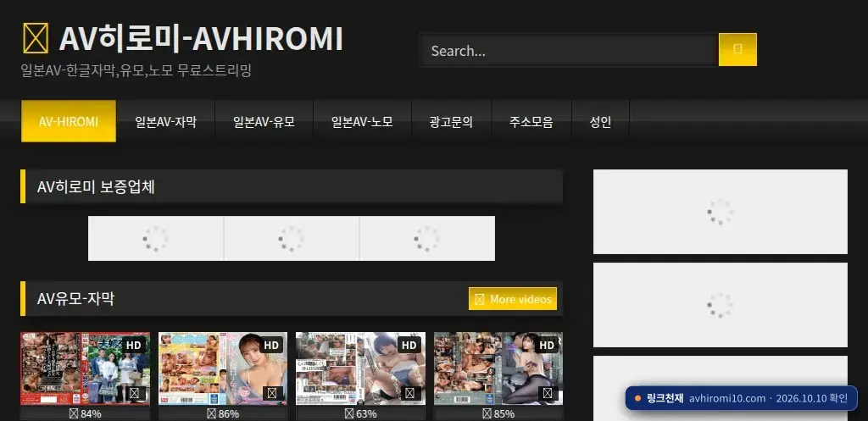Open the video thumbnail rated 84%
Screen dimensions: 868x421
point(86,368)
